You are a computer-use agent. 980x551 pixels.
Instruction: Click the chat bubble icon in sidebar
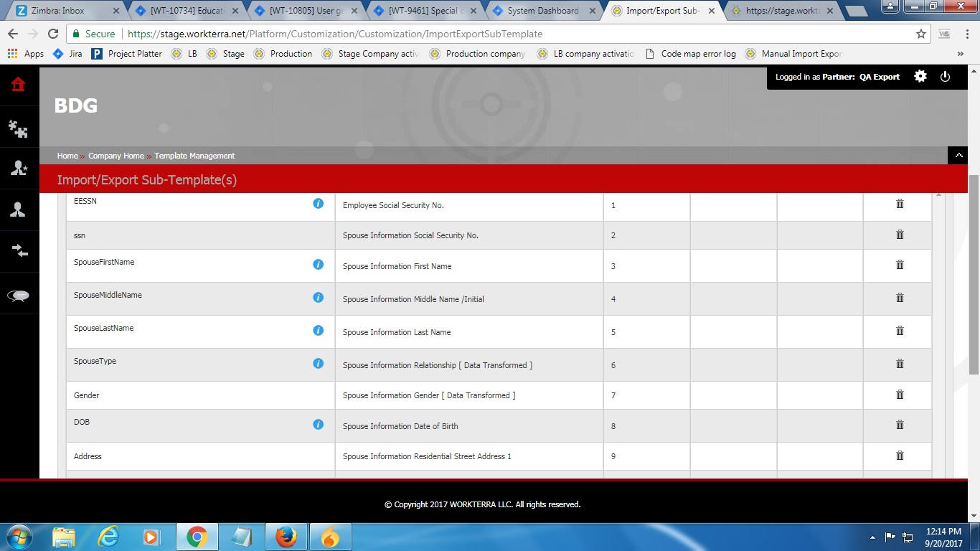coord(19,296)
